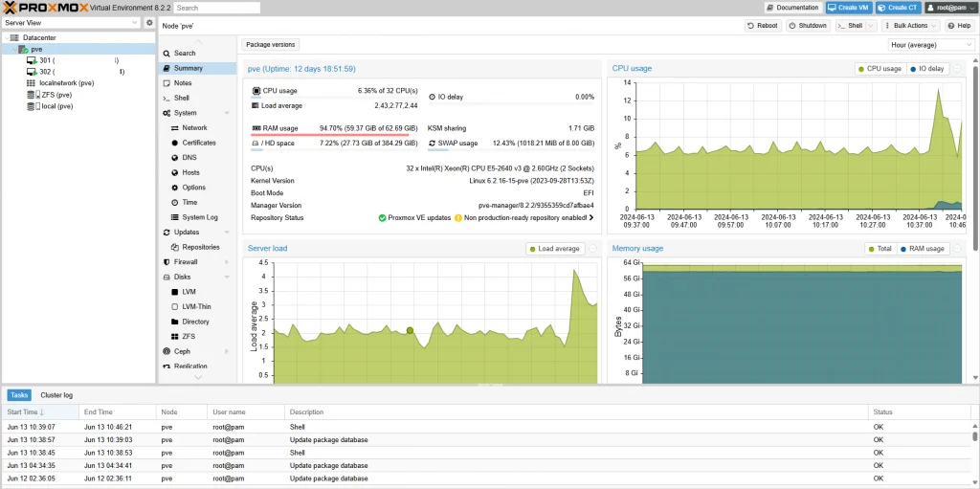Select System Log in the node menu

tap(200, 217)
